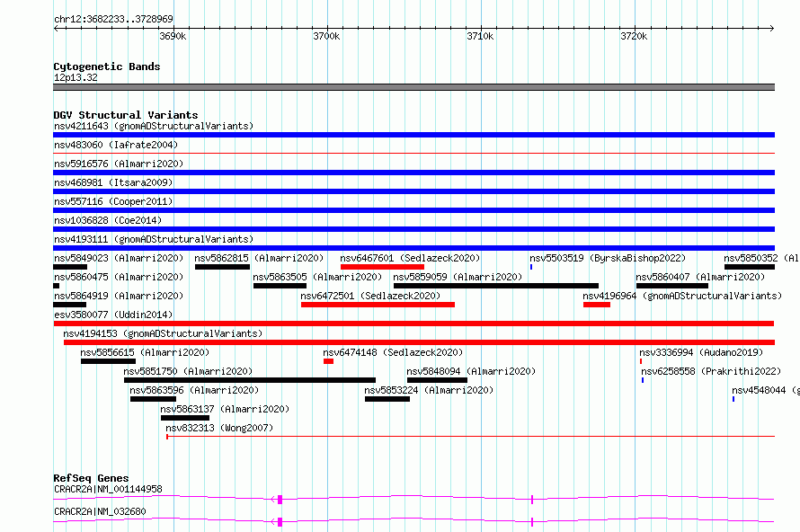The image size is (800, 532).
Task: Click the black bar under nsv5863137
Action: [185, 418]
